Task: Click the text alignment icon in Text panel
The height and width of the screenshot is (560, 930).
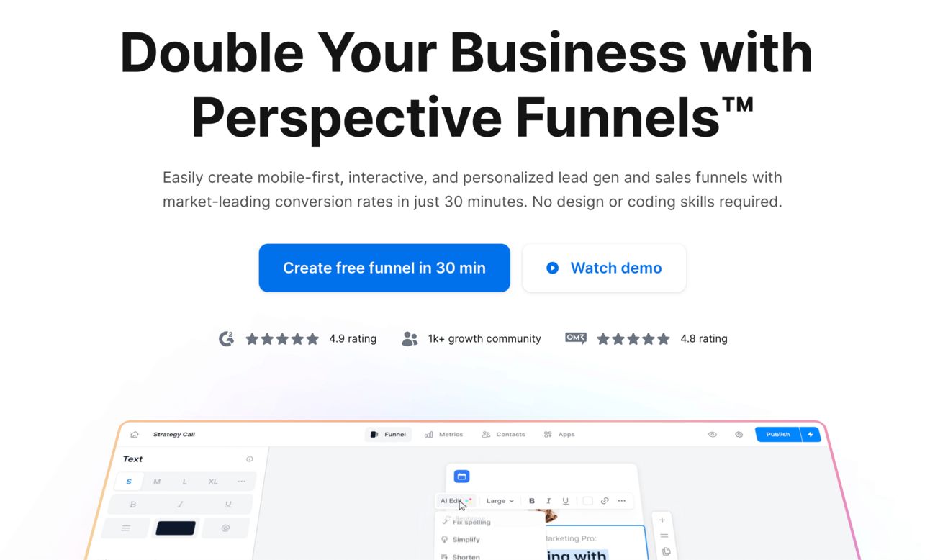Action: 126,528
